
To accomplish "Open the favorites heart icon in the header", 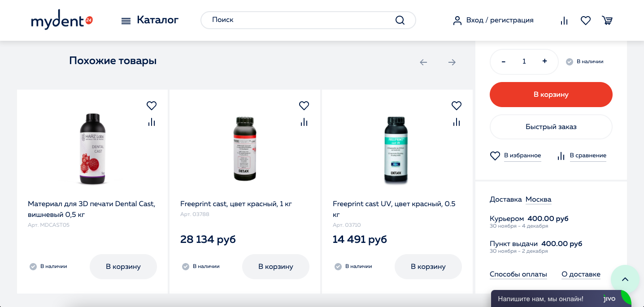I will (x=585, y=20).
